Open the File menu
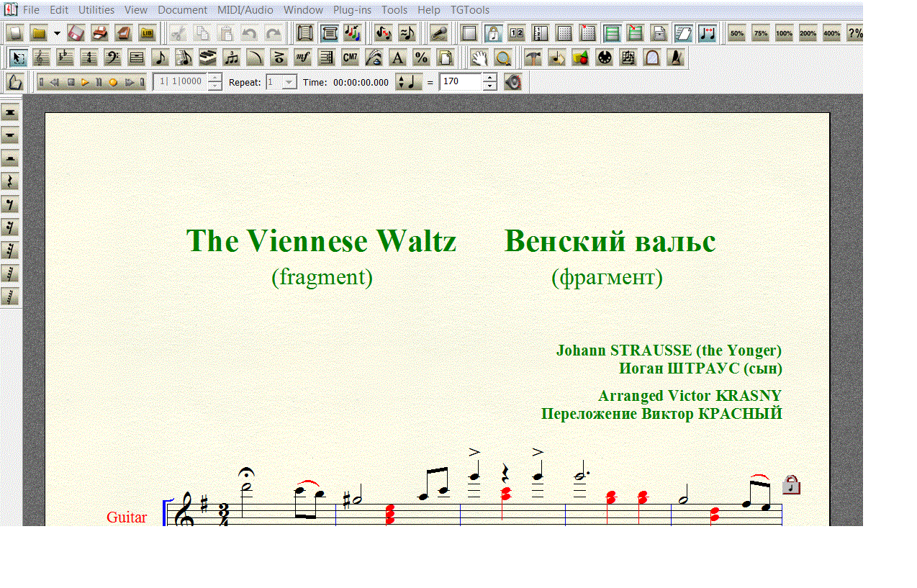The height and width of the screenshot is (588, 917). [31, 10]
